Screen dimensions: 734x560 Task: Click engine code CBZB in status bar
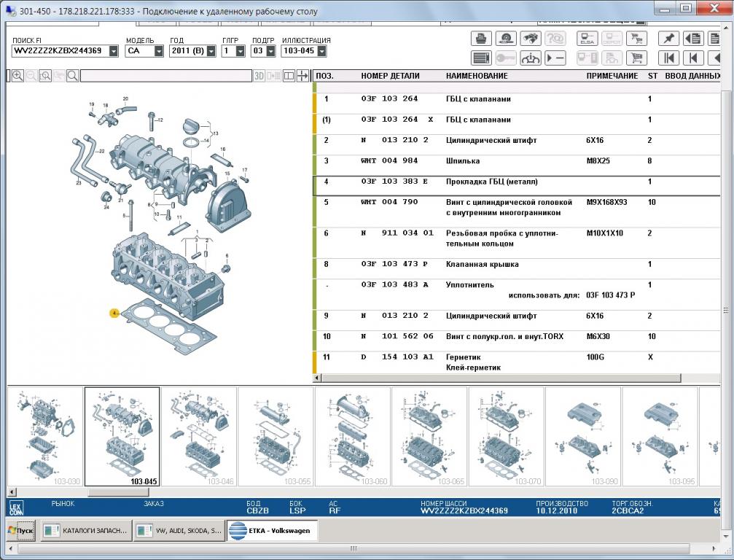tap(257, 511)
